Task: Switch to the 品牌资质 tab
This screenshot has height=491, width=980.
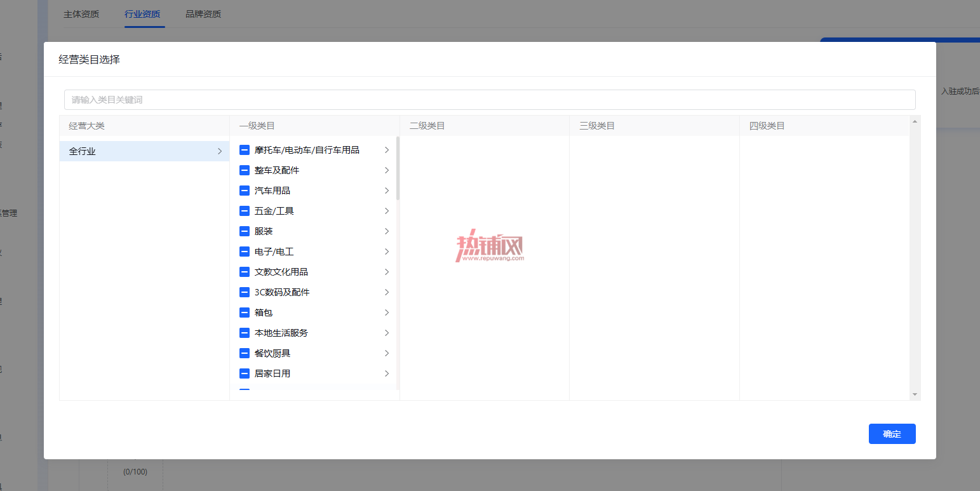Action: tap(203, 14)
